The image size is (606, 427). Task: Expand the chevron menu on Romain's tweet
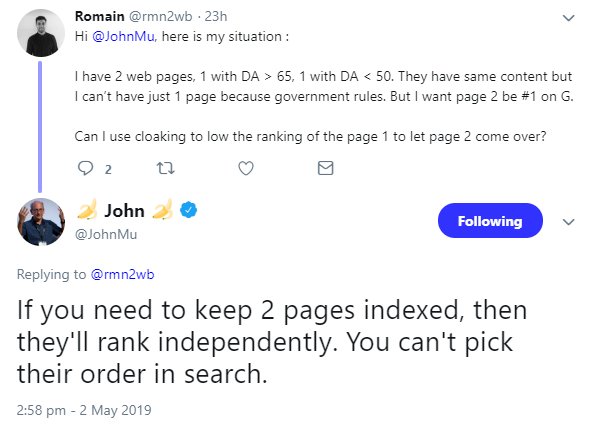(569, 18)
